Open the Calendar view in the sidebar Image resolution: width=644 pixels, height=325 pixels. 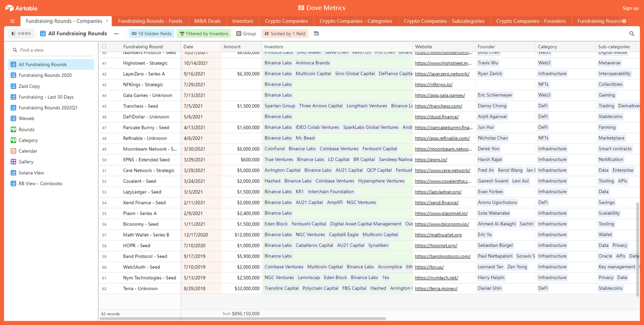(28, 151)
